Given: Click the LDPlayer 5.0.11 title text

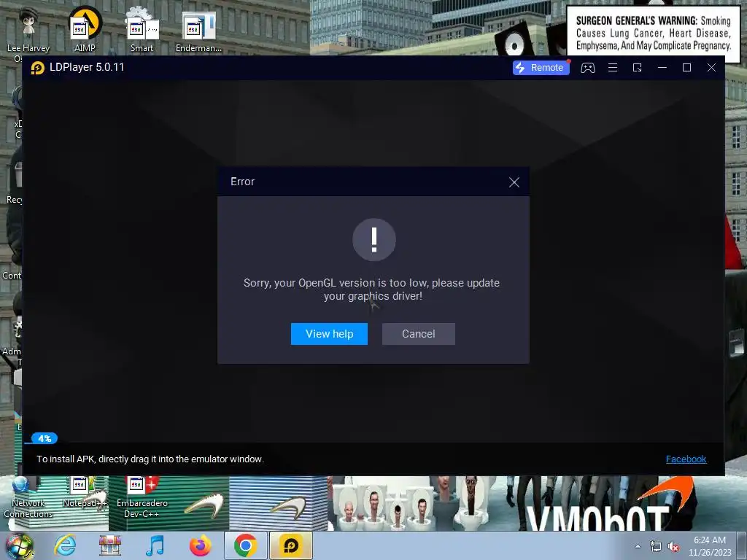Looking at the screenshot, I should pos(87,67).
